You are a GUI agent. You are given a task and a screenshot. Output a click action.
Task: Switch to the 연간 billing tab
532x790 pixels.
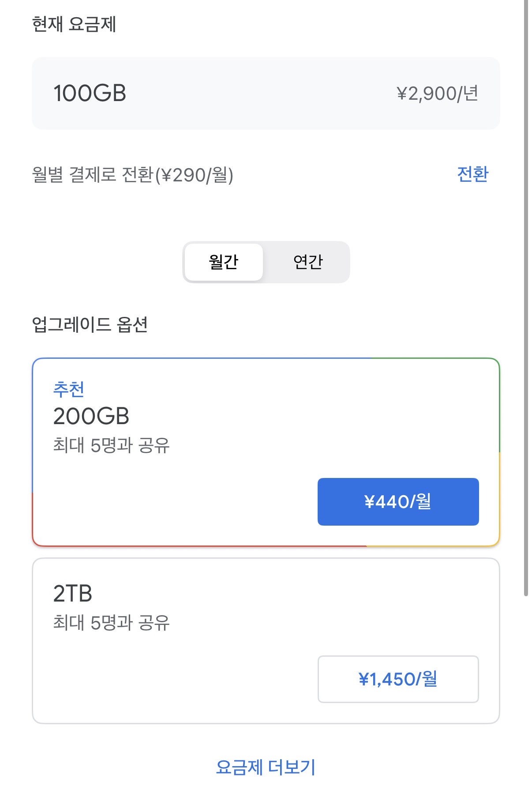coord(308,262)
